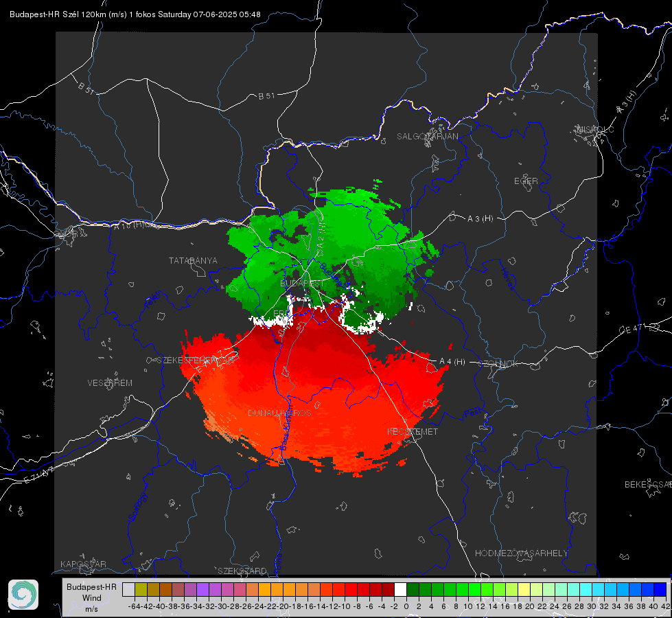Select the white swatch between -2 and 0
The height and width of the screenshot is (618, 672).
(400, 590)
